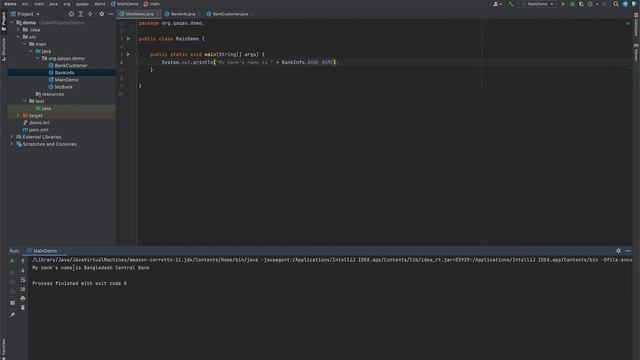This screenshot has height=360, width=640.
Task: Open run configuration MainDemo dropdown
Action: (538, 4)
